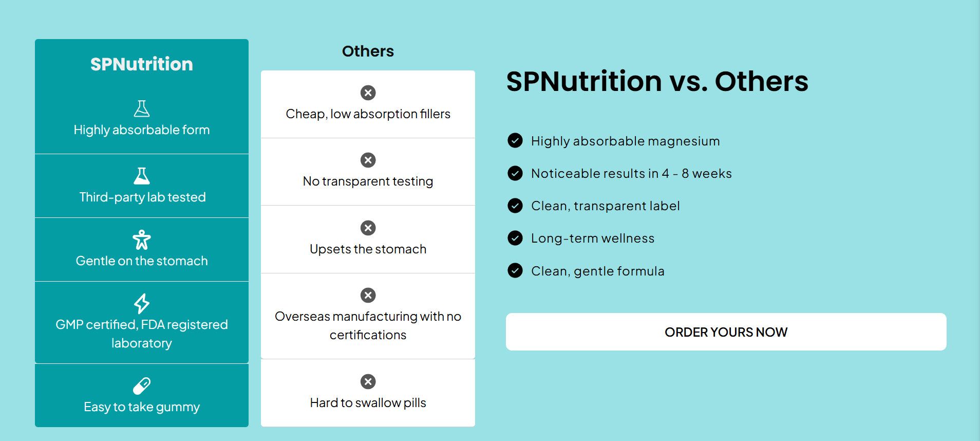Click the checkmark beside Clean, transparent label

coord(515,206)
